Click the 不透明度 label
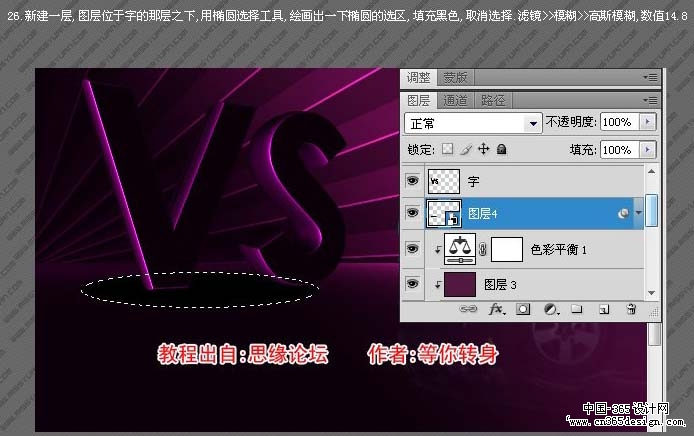The height and width of the screenshot is (436, 694). [571, 122]
